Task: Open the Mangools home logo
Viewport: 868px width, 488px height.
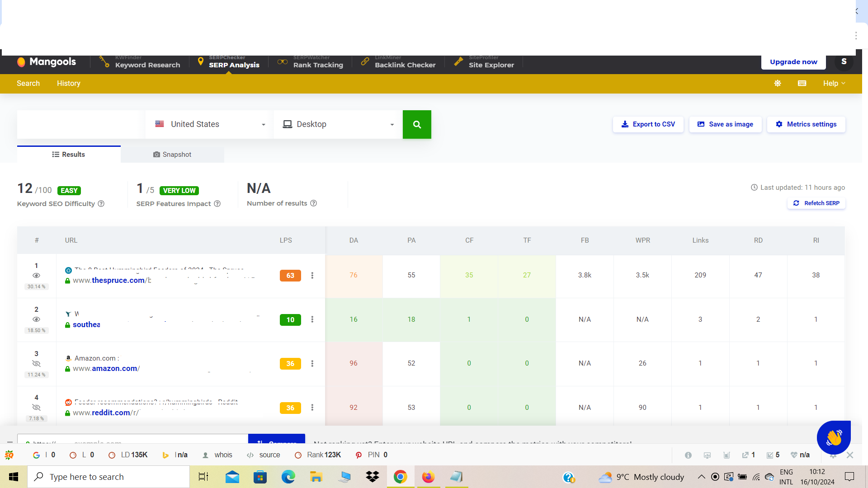Action: point(47,62)
